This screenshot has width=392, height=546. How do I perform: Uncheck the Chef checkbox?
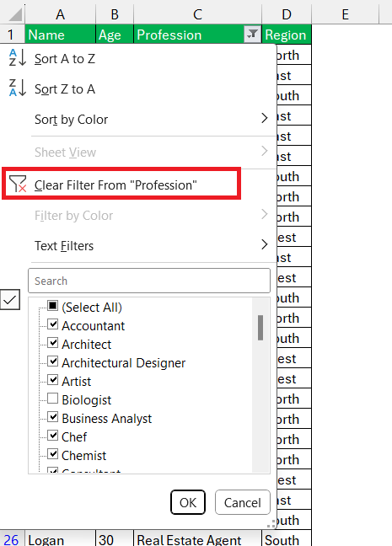(x=52, y=435)
